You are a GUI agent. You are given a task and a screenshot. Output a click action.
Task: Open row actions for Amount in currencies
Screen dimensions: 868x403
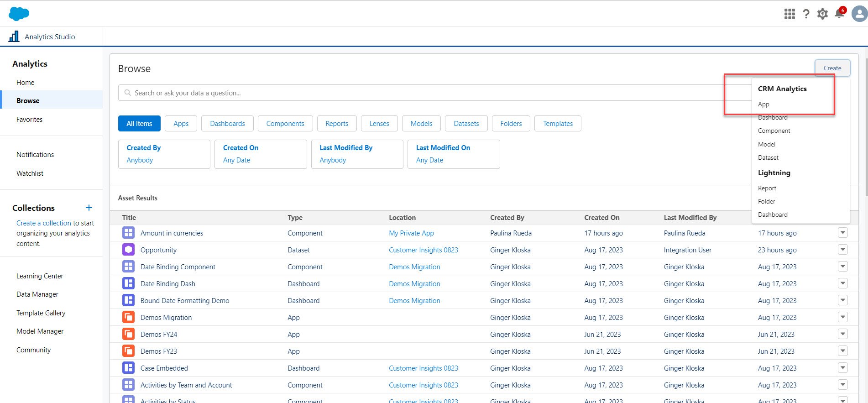[843, 233]
